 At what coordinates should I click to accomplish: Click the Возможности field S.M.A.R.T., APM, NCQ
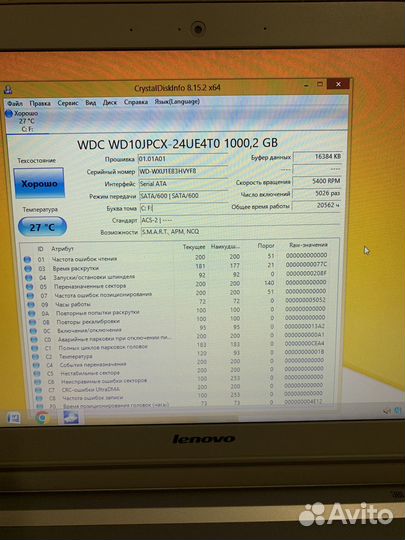coord(240,231)
